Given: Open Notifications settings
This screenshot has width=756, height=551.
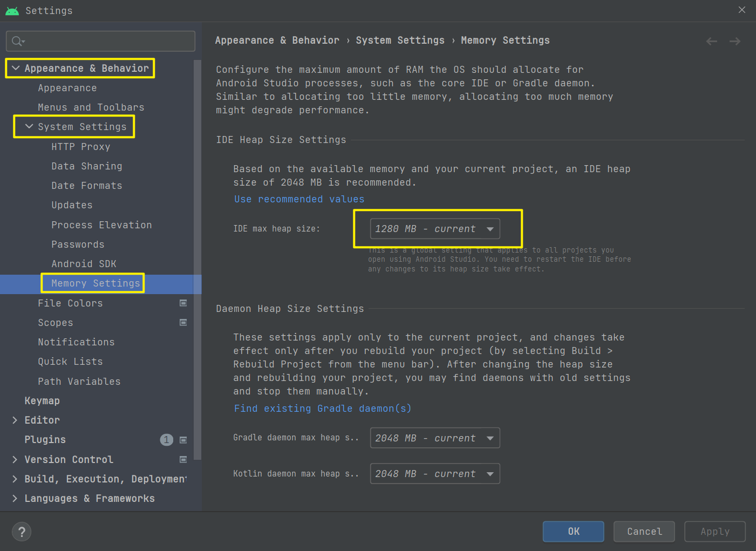Looking at the screenshot, I should (x=76, y=342).
